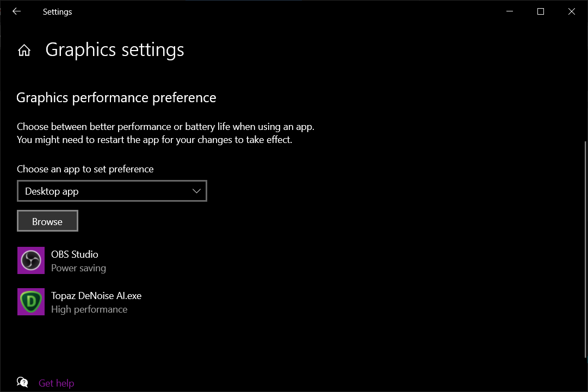Viewport: 588px width, 392px height.
Task: Click the Graphics settings page heading
Action: (115, 50)
